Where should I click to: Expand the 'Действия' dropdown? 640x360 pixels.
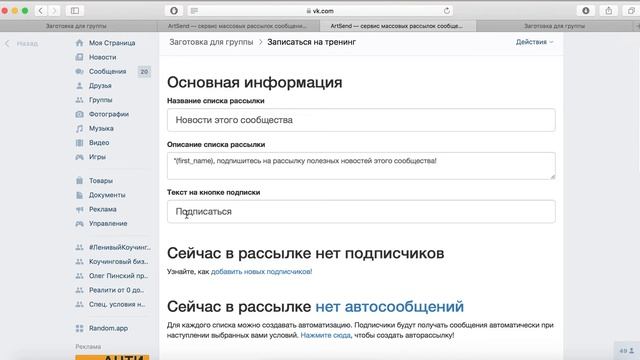tap(534, 42)
